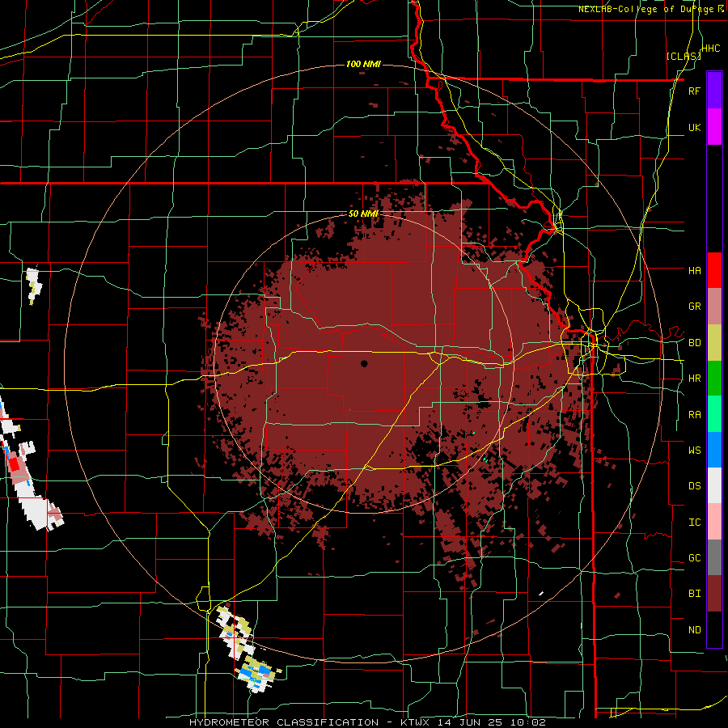Select the olive yellow BD legend swatch
The height and width of the screenshot is (728, 728).
(x=714, y=343)
